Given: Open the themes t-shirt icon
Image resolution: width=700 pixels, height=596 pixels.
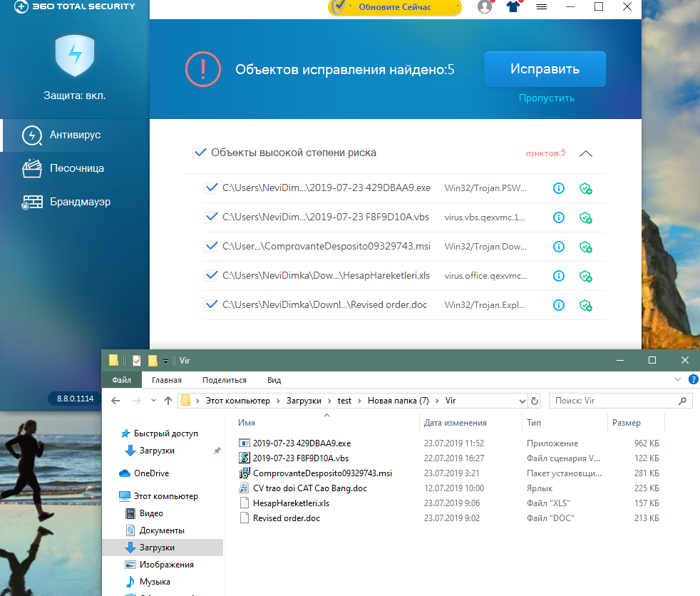Looking at the screenshot, I should 514,6.
